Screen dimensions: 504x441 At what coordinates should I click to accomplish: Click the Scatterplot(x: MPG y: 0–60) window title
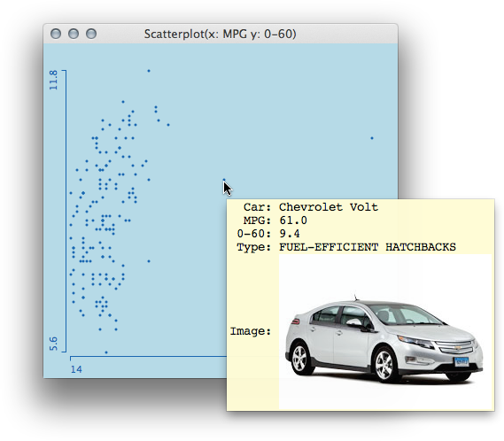tap(221, 34)
